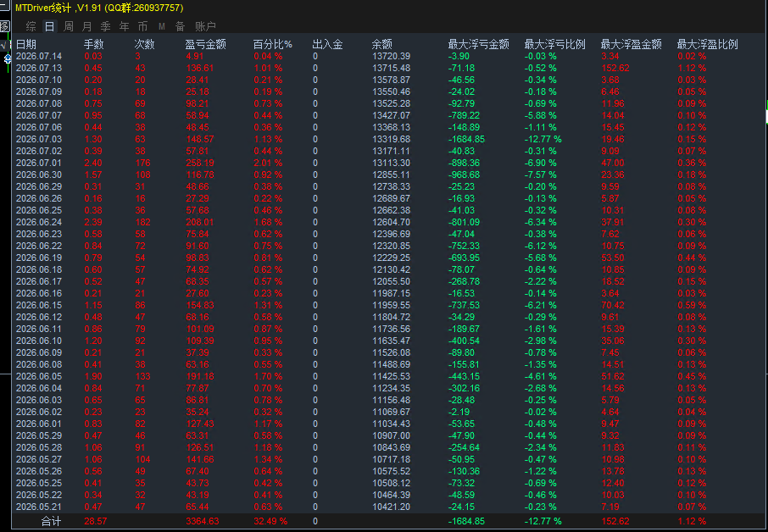Click balance value 10421.20
This screenshot has width=768, height=532.
point(392,507)
